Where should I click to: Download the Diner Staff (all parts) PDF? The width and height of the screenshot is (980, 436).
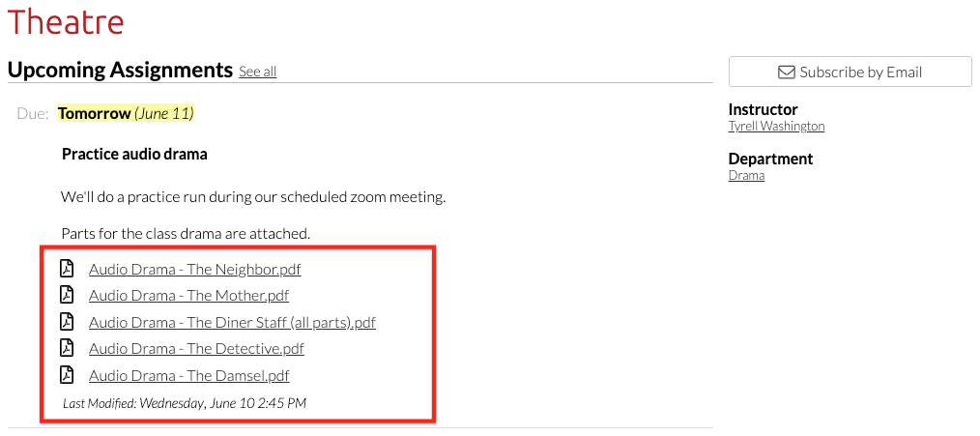[232, 323]
